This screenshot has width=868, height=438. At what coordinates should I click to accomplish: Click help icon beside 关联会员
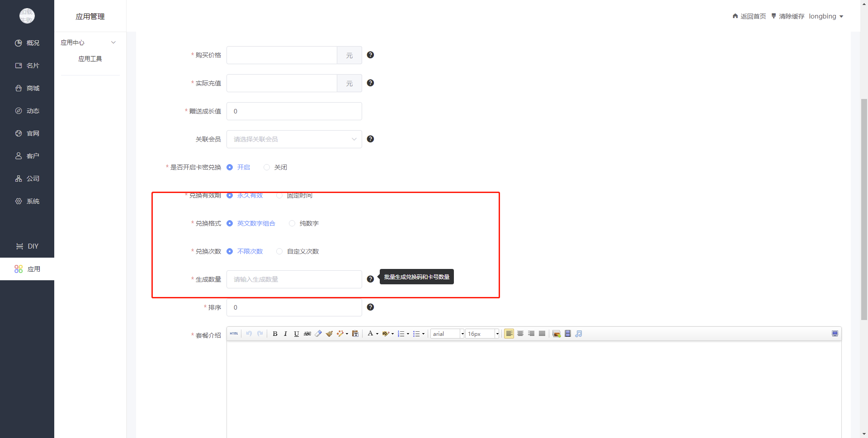click(370, 139)
